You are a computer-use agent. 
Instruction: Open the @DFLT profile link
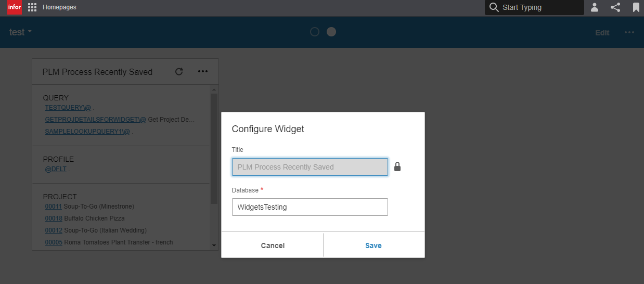pyautogui.click(x=56, y=169)
